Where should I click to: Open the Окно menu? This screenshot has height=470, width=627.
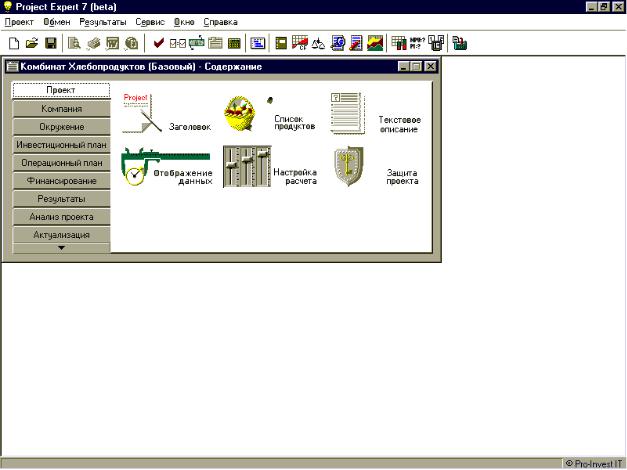coord(184,22)
